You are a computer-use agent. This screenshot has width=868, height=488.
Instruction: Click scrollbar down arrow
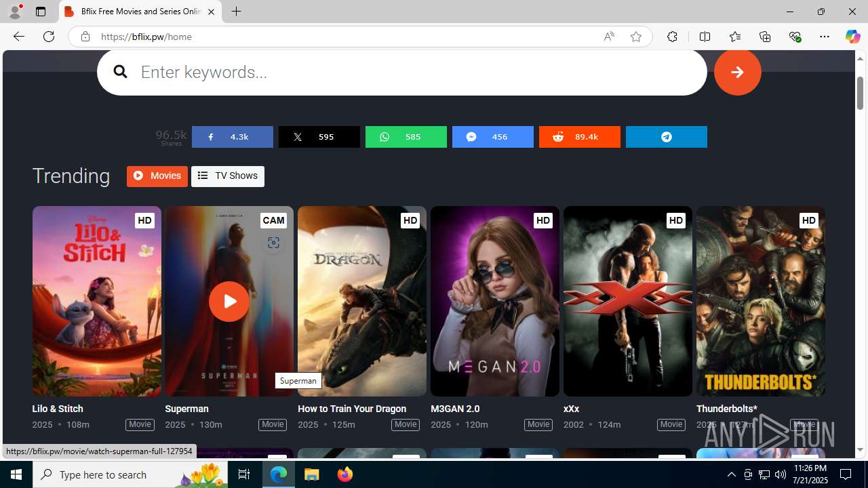pos(860,450)
